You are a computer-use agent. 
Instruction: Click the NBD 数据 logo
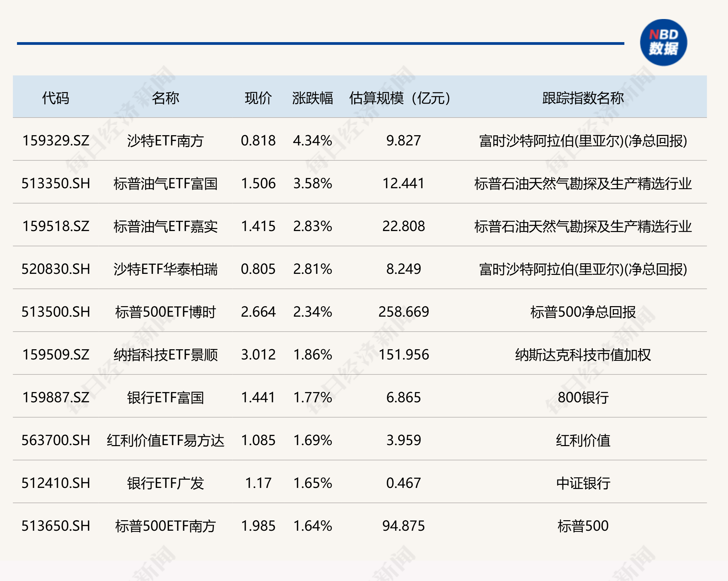tap(663, 42)
